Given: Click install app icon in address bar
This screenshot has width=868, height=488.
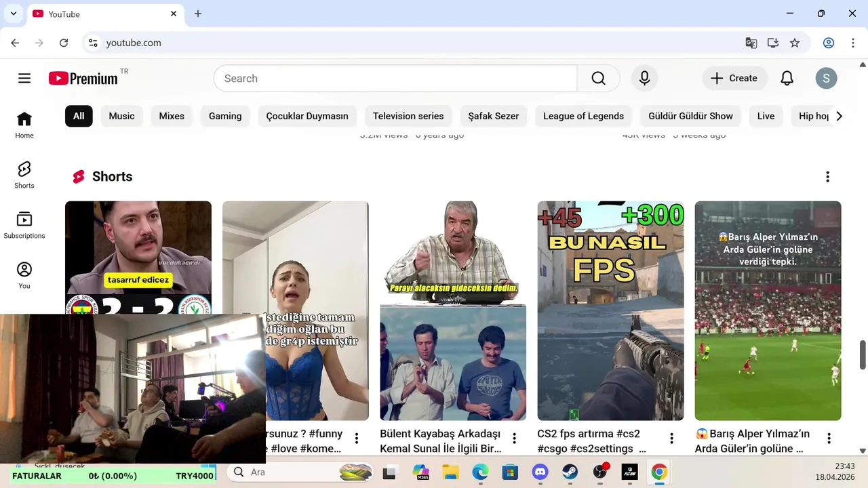Looking at the screenshot, I should point(773,43).
